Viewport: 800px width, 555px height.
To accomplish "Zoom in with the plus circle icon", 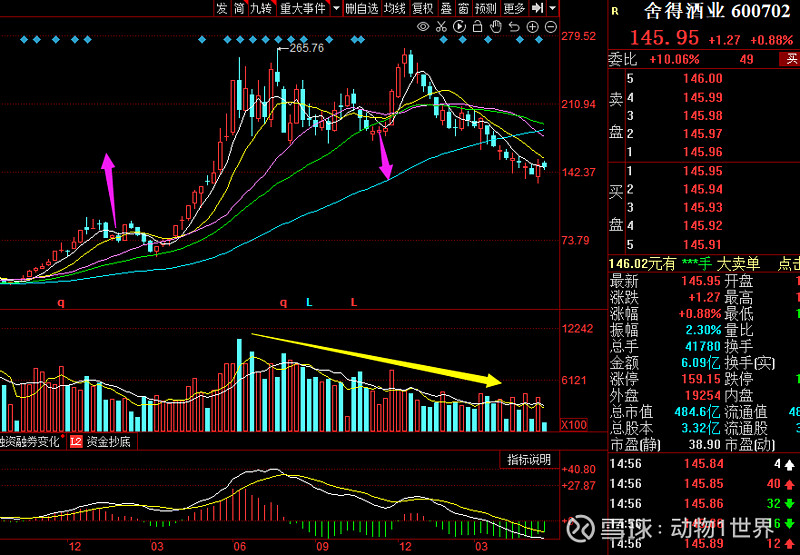I will pyautogui.click(x=532, y=27).
